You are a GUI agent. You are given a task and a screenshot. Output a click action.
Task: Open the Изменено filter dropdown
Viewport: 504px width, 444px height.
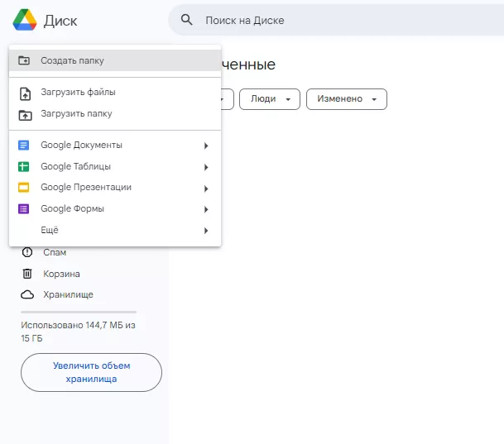click(346, 99)
